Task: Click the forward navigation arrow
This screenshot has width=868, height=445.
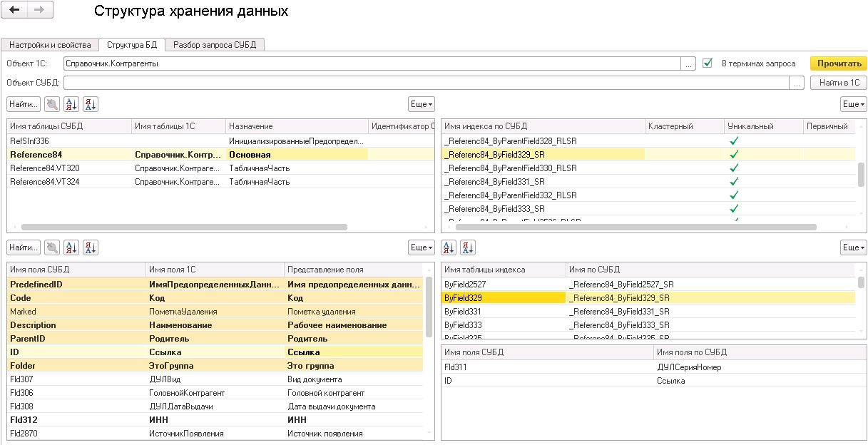Action: (39, 10)
